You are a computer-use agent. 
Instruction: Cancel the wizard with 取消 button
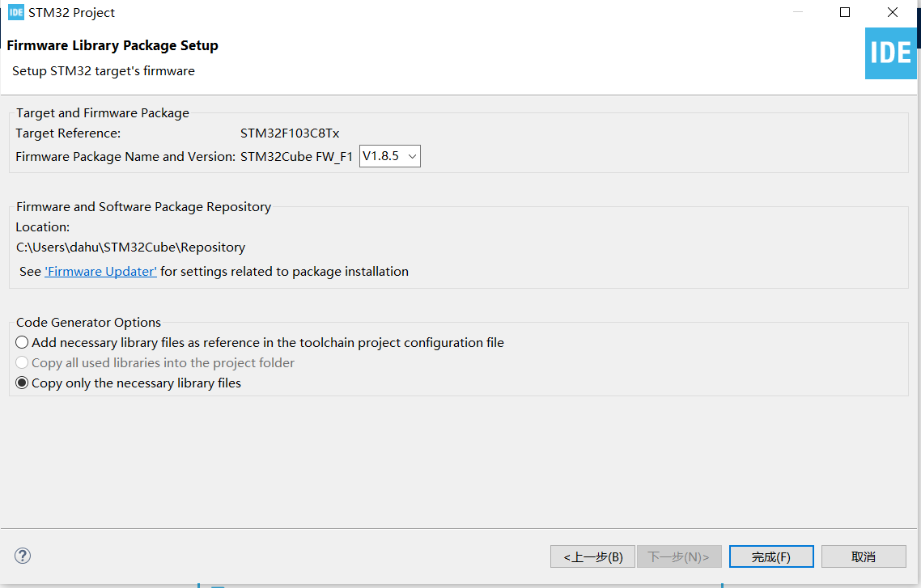pos(864,557)
